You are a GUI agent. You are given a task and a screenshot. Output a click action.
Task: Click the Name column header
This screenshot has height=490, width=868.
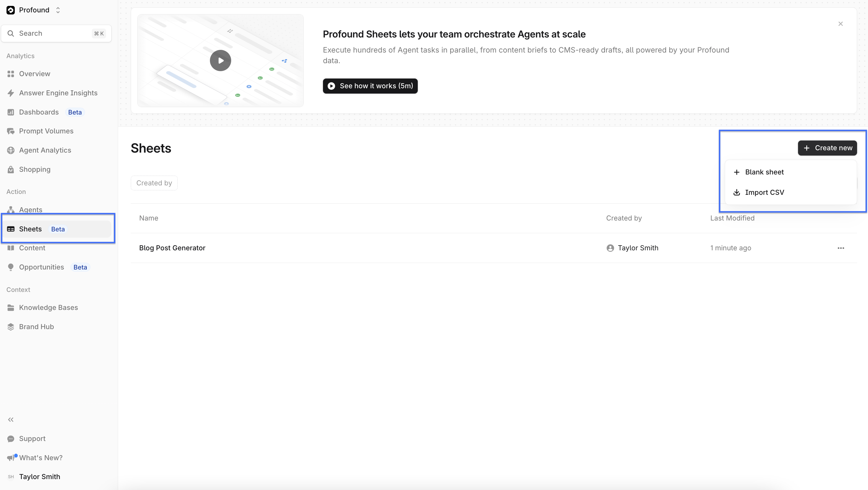pos(149,218)
